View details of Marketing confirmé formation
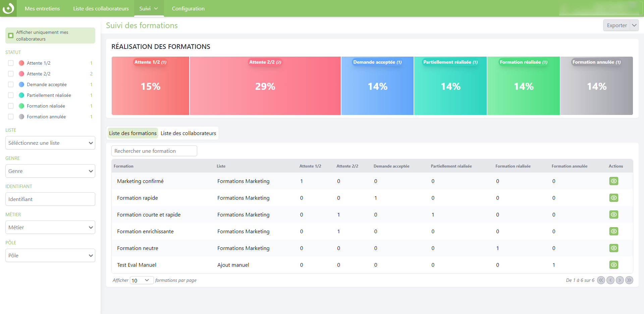Viewport: 644px width, 314px height. click(613, 181)
